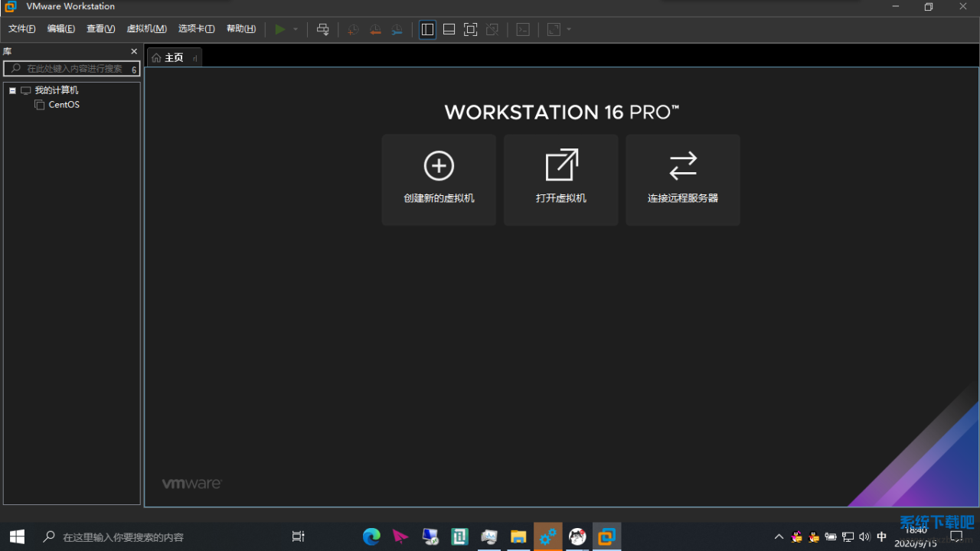
Task: Open the snapshot manager icon
Action: (397, 29)
